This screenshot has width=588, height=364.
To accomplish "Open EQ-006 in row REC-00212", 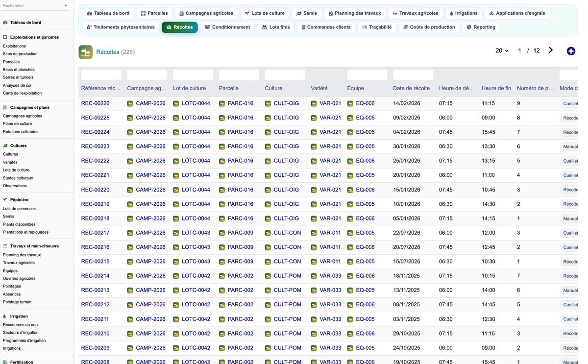I will (366, 304).
